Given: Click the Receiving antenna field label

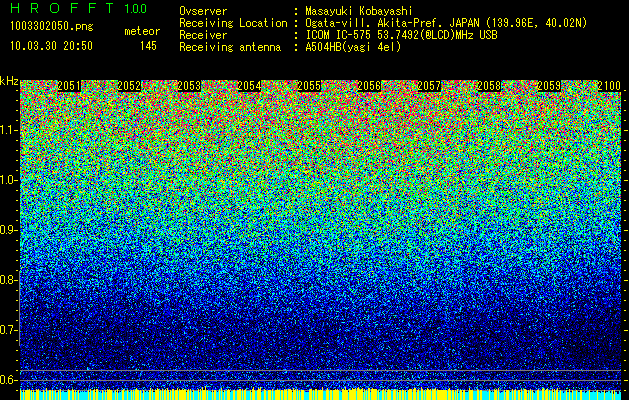Looking at the screenshot, I should (x=230, y=47).
